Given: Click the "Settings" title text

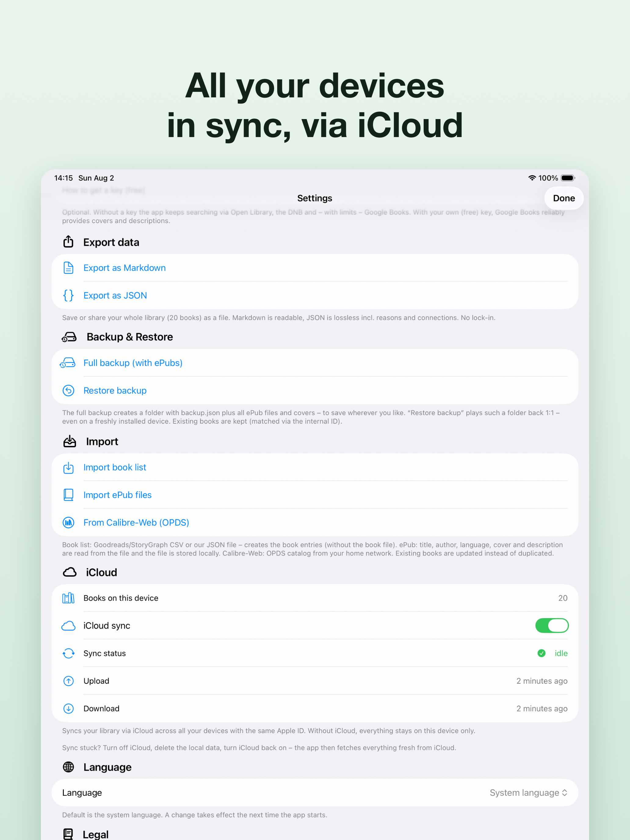Looking at the screenshot, I should pyautogui.click(x=315, y=198).
